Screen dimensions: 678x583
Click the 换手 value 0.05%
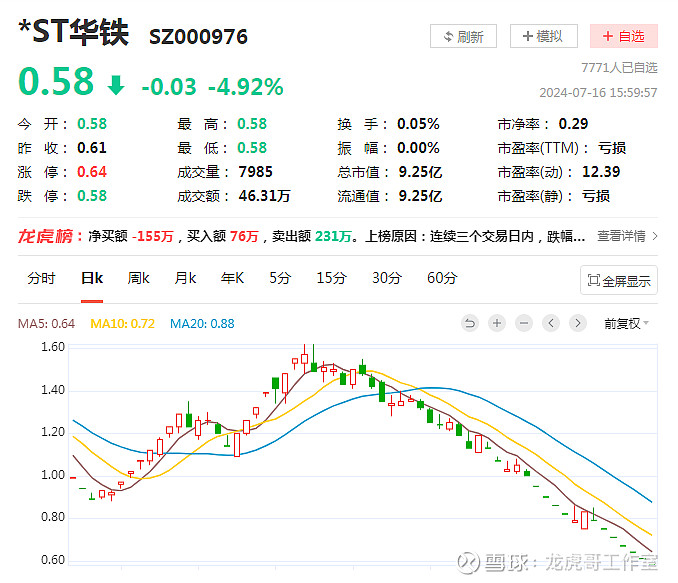point(418,124)
